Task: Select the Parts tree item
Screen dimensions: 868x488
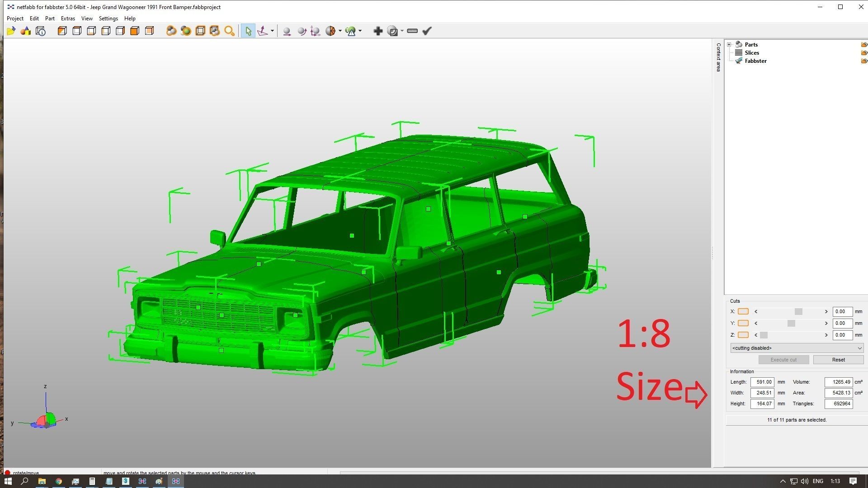Action: [751, 45]
